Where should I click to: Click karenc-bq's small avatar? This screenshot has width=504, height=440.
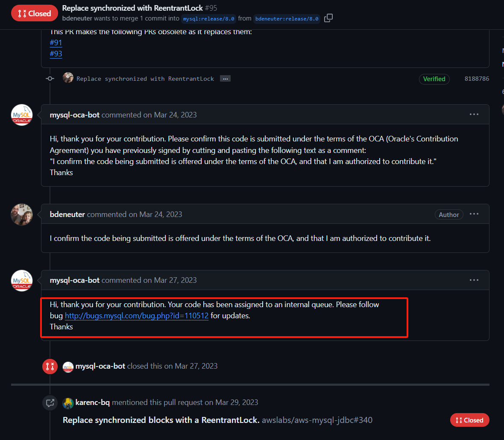[x=68, y=403]
